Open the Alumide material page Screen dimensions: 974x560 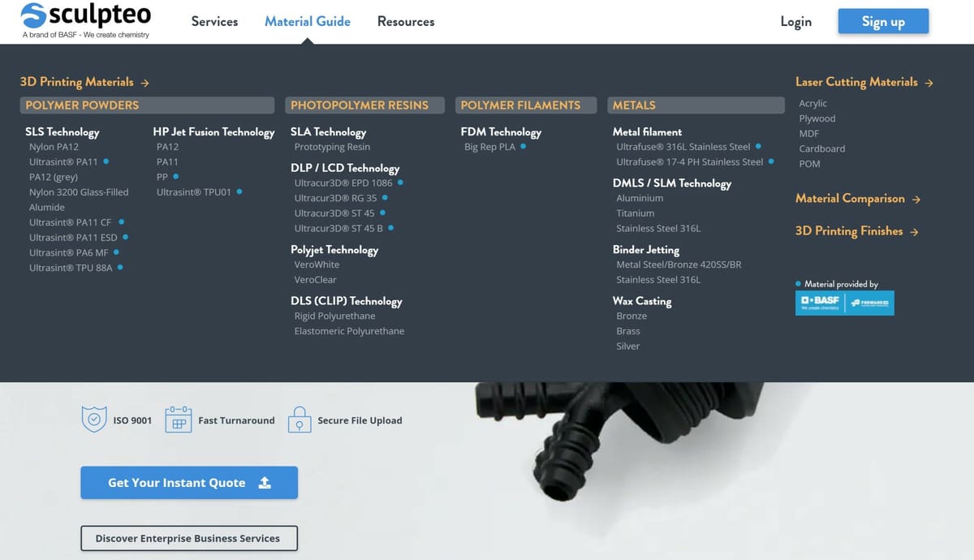tap(47, 208)
